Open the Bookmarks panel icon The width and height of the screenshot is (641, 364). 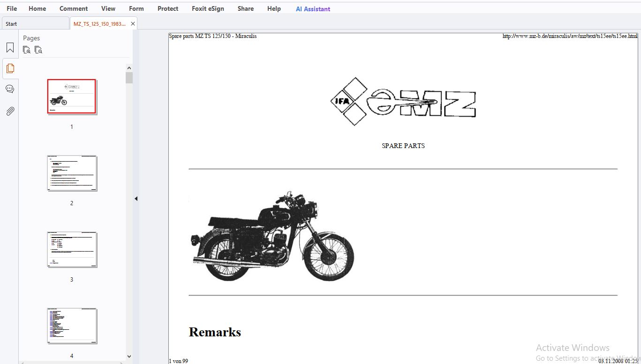(x=10, y=47)
